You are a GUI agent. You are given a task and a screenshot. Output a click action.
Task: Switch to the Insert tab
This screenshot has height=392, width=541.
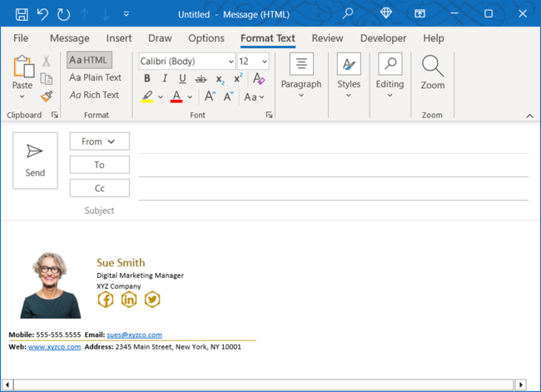pyautogui.click(x=119, y=38)
